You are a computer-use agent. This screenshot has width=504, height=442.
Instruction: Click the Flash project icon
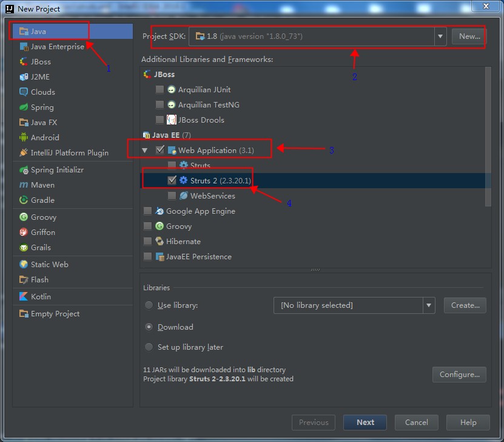(x=24, y=279)
